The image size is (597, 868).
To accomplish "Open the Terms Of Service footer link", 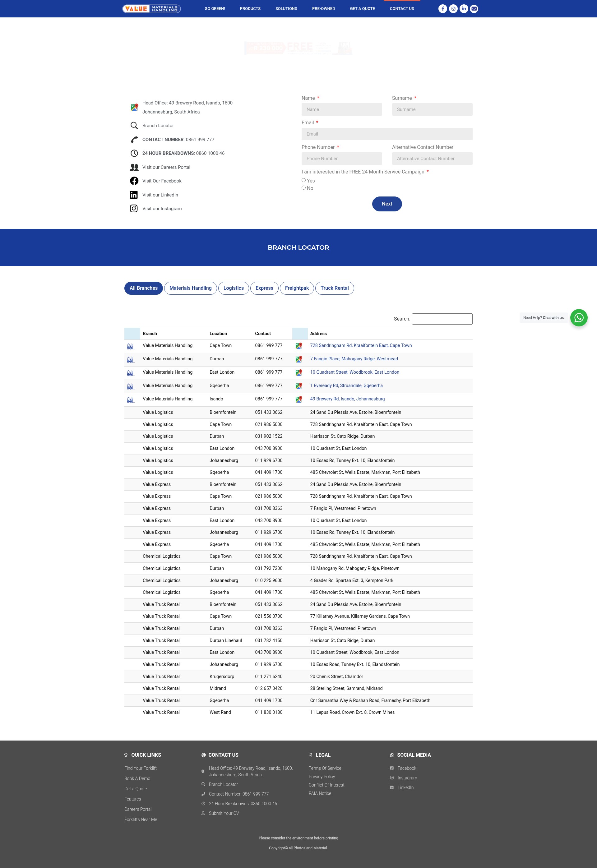I will pos(325,768).
